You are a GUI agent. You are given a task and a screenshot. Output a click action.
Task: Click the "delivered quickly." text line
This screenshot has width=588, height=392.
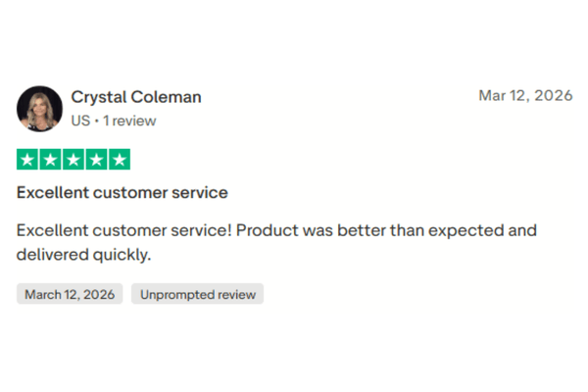82,255
